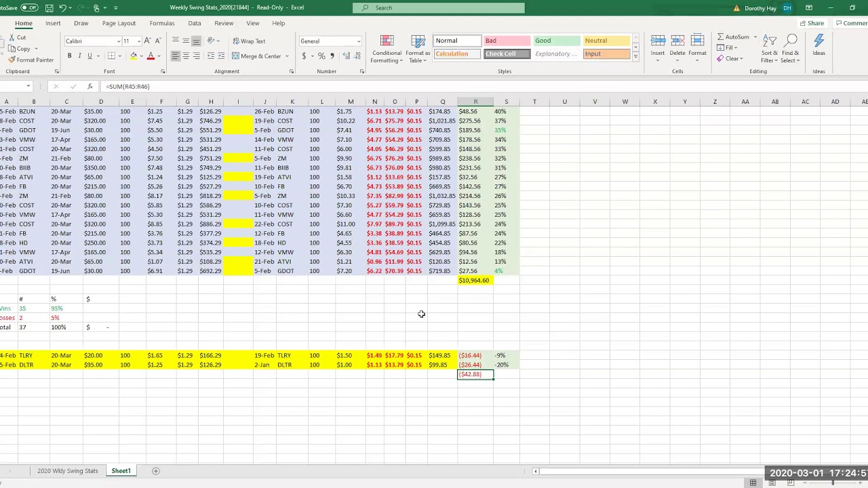
Task: Click the Touch/Mouse mode icon
Action: click(x=97, y=7)
